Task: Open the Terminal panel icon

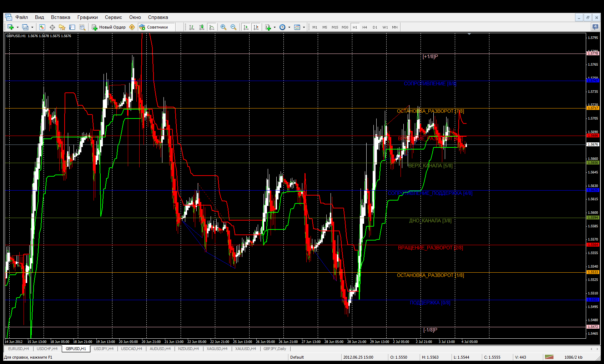Action: (x=72, y=27)
